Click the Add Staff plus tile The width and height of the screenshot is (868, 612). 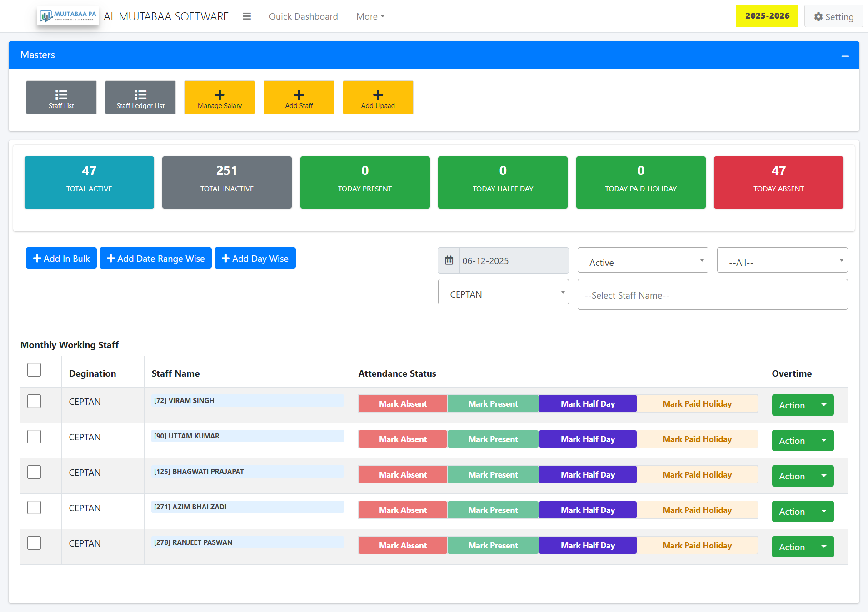pyautogui.click(x=299, y=98)
